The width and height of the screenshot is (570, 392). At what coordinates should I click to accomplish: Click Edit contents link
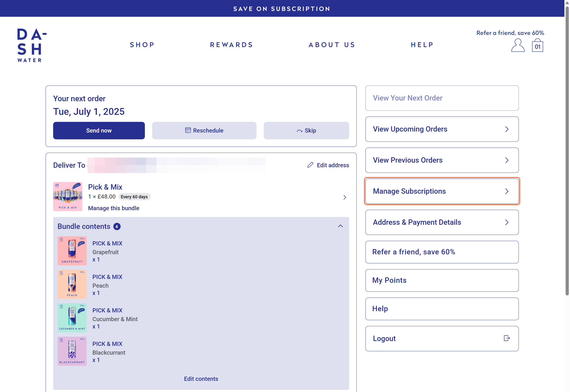[201, 378]
